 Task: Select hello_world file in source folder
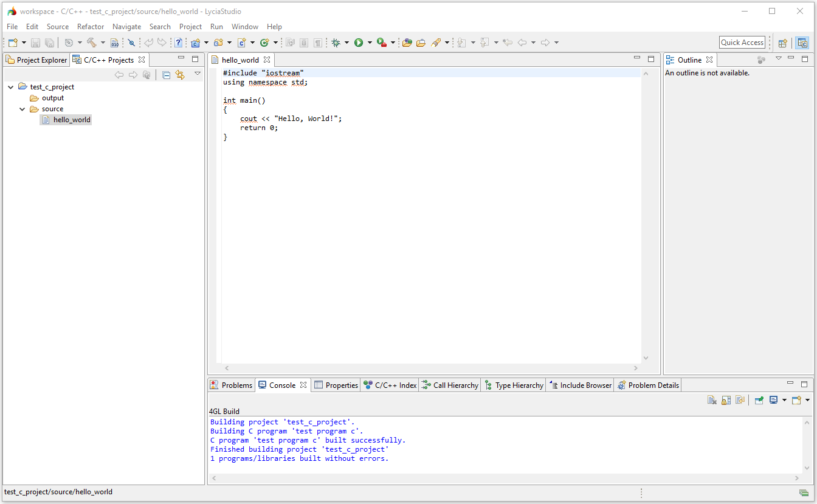point(71,119)
